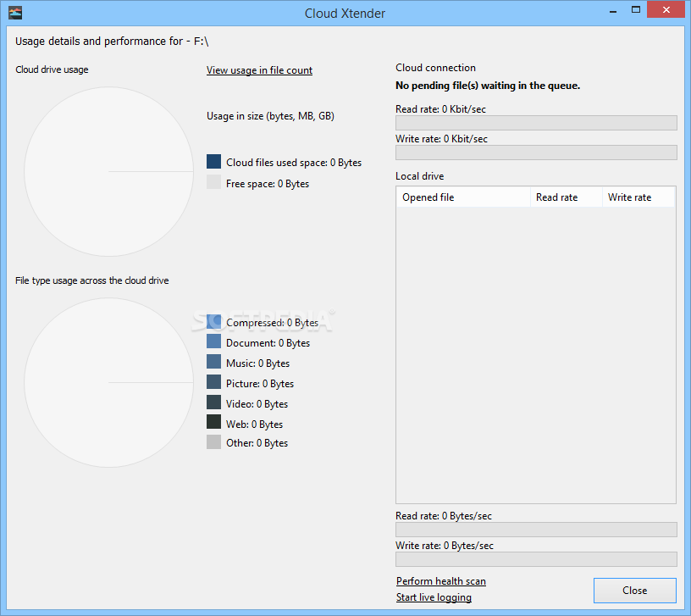Click the 'Cloud connection' section label
This screenshot has width=691, height=616.
435,68
